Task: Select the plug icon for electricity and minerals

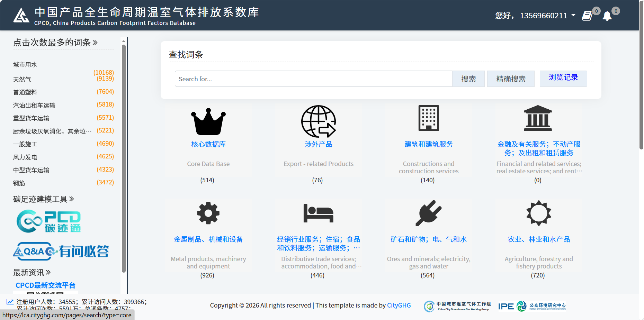Action: pyautogui.click(x=428, y=213)
